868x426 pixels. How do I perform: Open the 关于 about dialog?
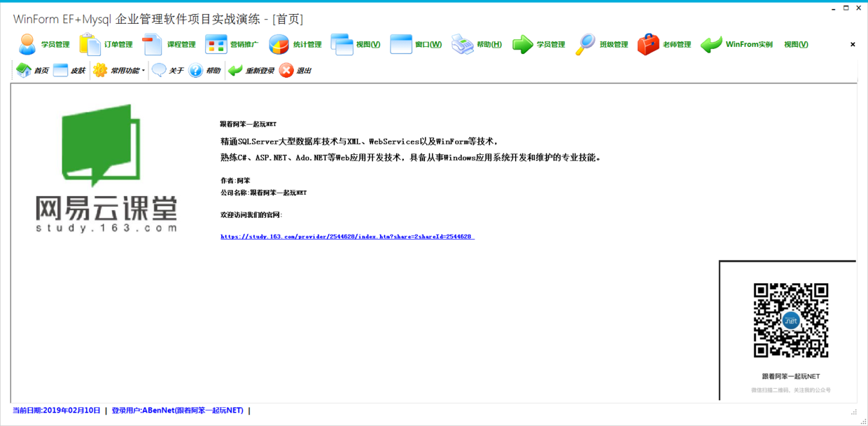click(x=168, y=70)
